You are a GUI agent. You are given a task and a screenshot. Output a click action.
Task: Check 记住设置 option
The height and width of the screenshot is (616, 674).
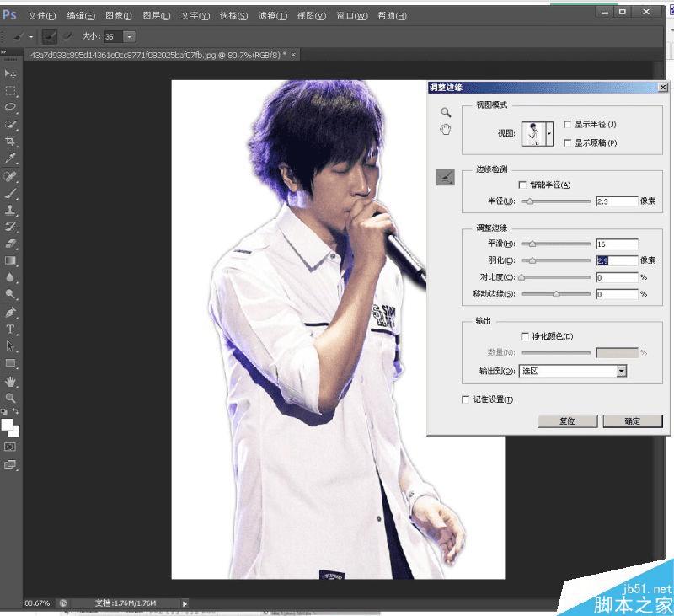[x=465, y=399]
